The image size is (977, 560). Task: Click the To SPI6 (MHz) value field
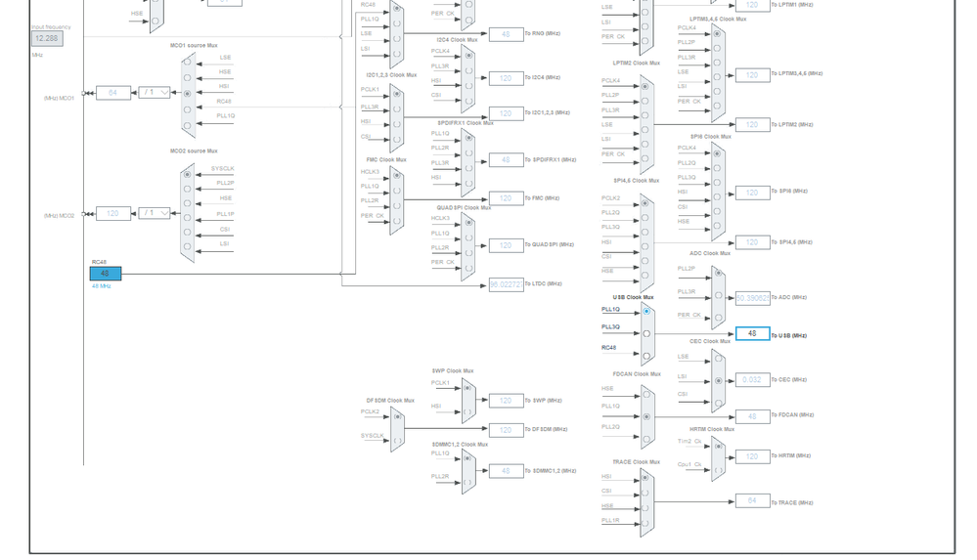coord(753,193)
